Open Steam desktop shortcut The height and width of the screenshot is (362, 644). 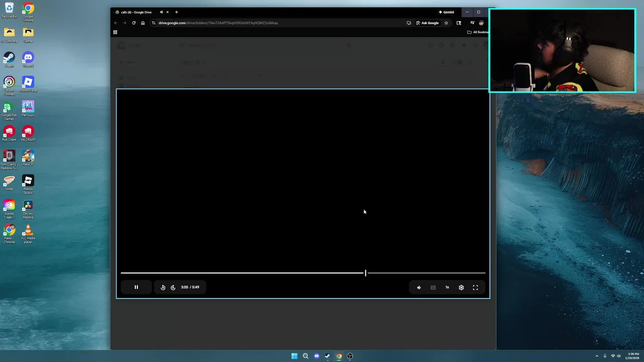(9, 60)
